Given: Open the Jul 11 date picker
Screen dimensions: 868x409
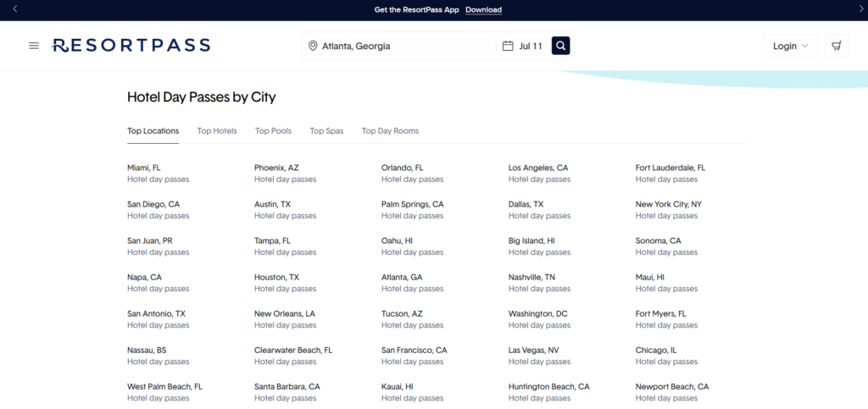Looking at the screenshot, I should pos(522,46).
